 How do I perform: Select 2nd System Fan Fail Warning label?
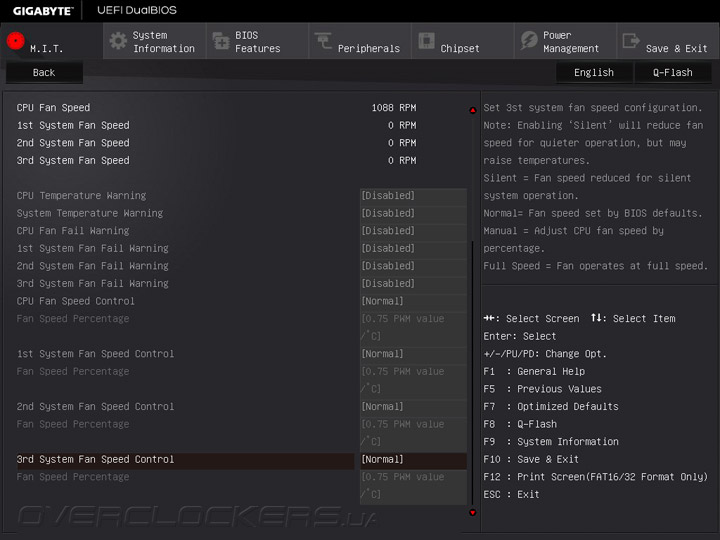tap(93, 266)
